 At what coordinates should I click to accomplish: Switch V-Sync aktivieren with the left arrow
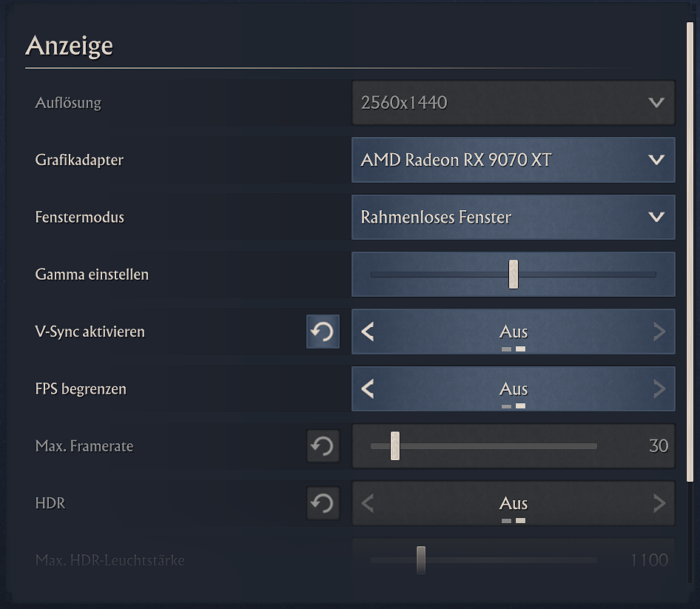click(368, 332)
